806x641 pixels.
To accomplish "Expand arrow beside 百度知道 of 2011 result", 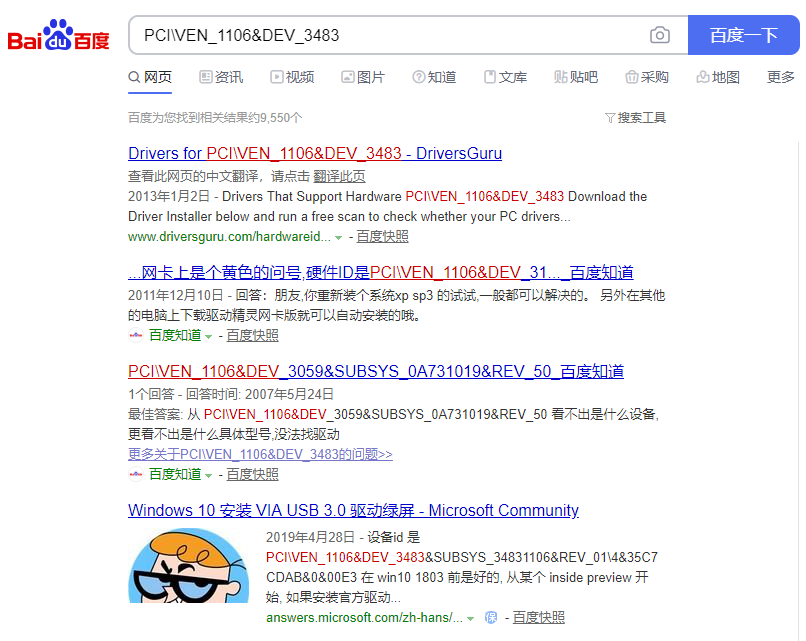I will [208, 337].
